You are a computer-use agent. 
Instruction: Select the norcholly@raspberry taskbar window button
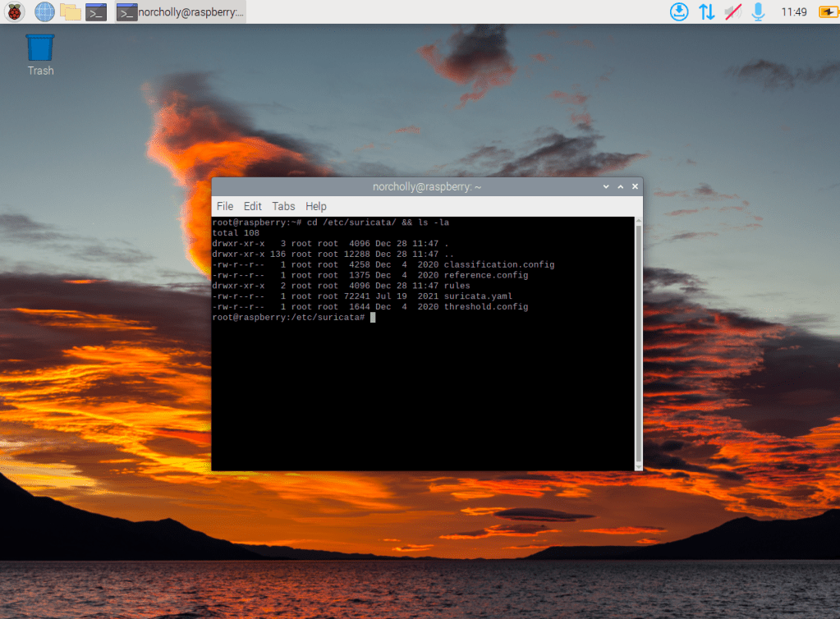[x=181, y=11]
